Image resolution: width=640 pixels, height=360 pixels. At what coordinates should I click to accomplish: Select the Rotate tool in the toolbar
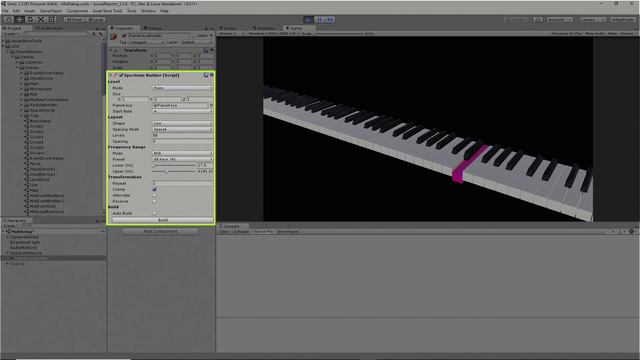tap(30, 20)
